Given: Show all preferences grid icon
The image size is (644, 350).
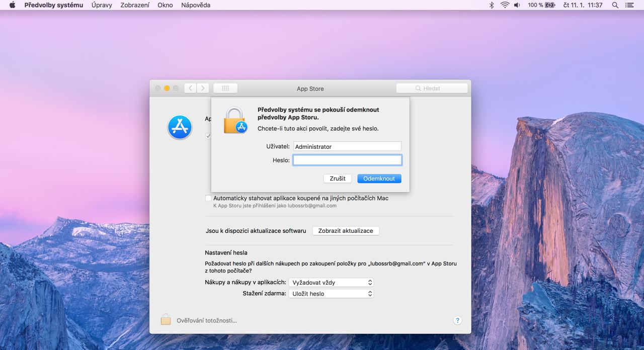Looking at the screenshot, I should coord(225,88).
